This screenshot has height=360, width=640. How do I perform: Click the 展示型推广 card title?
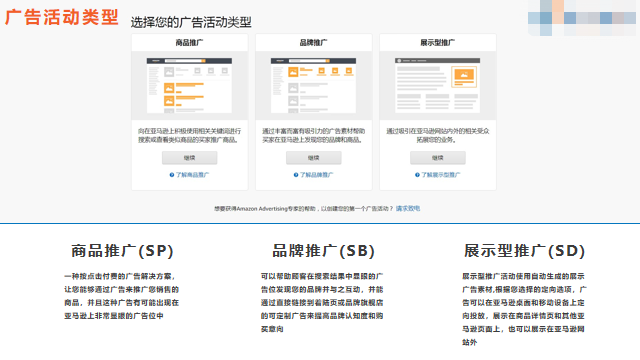coord(438,42)
